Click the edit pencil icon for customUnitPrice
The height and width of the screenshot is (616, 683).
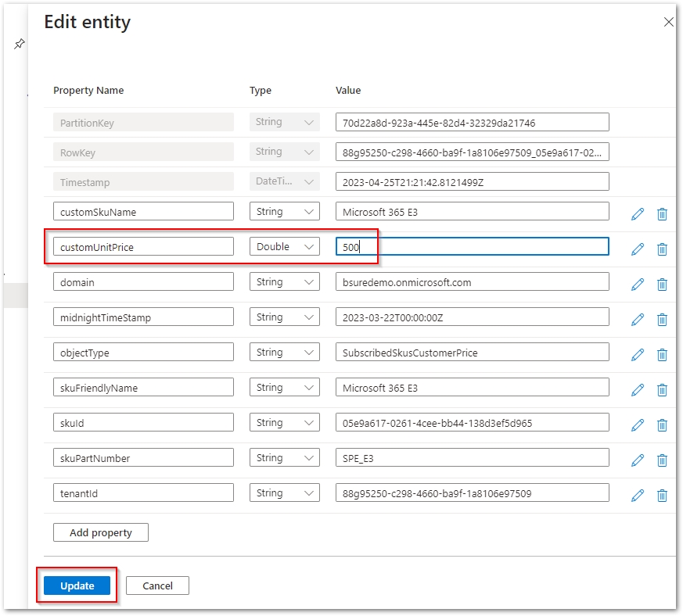click(637, 249)
